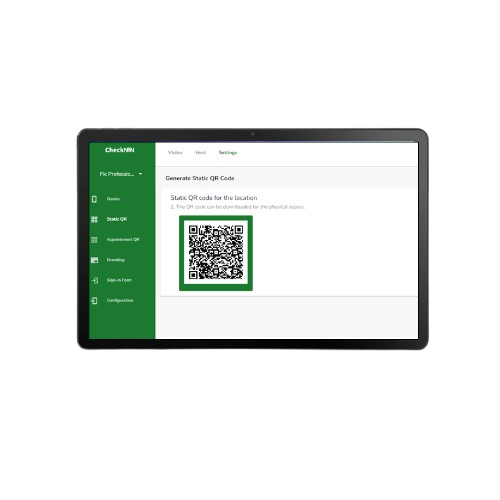Click the Branding image icon
Viewport: 500px width, 500px height.
click(x=94, y=260)
